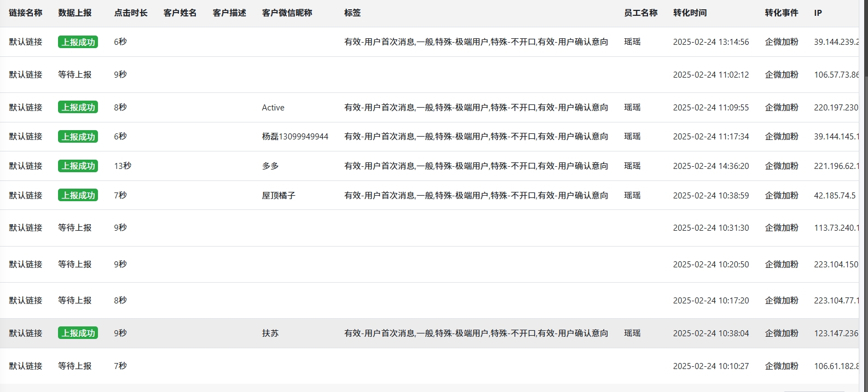The image size is (868, 392).
Task: Select the customer nickname 杨磊13099949944
Action: (x=295, y=137)
